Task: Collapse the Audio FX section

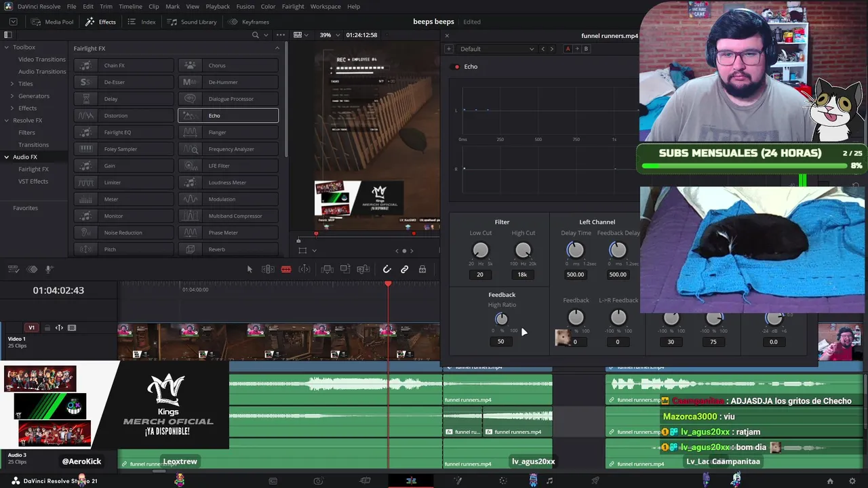Action: point(6,157)
